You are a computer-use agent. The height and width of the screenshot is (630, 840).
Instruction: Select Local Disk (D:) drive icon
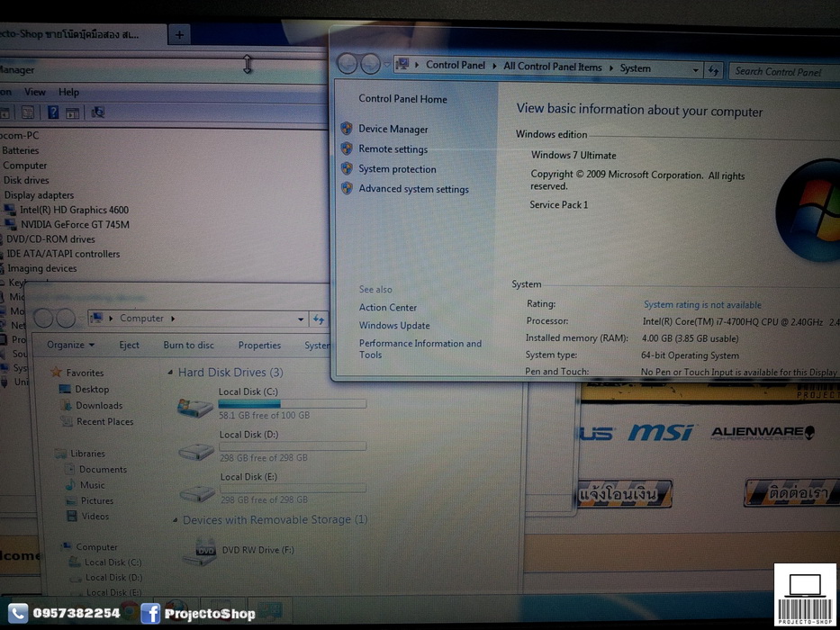[196, 452]
